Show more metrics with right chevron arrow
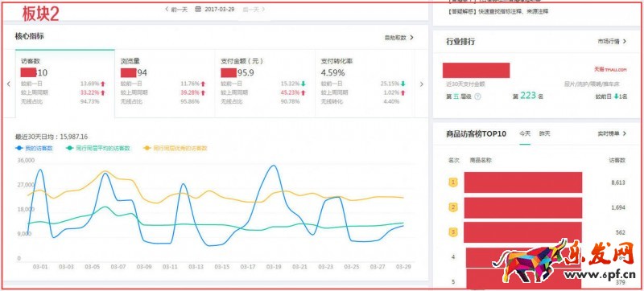 click(421, 84)
